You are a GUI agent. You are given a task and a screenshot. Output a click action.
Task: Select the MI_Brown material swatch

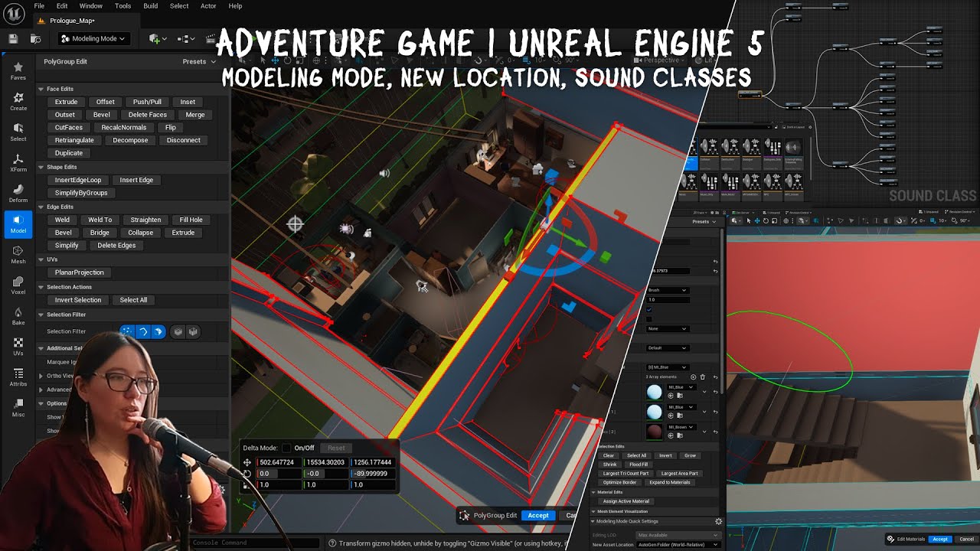tap(654, 432)
